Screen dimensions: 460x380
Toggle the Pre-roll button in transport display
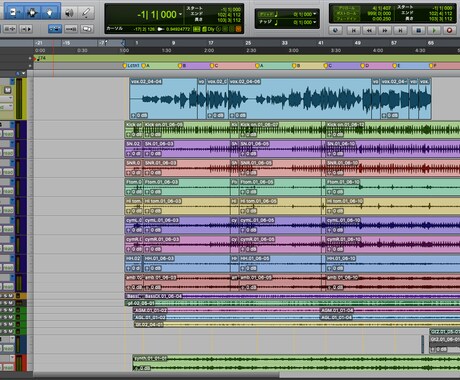(347, 8)
